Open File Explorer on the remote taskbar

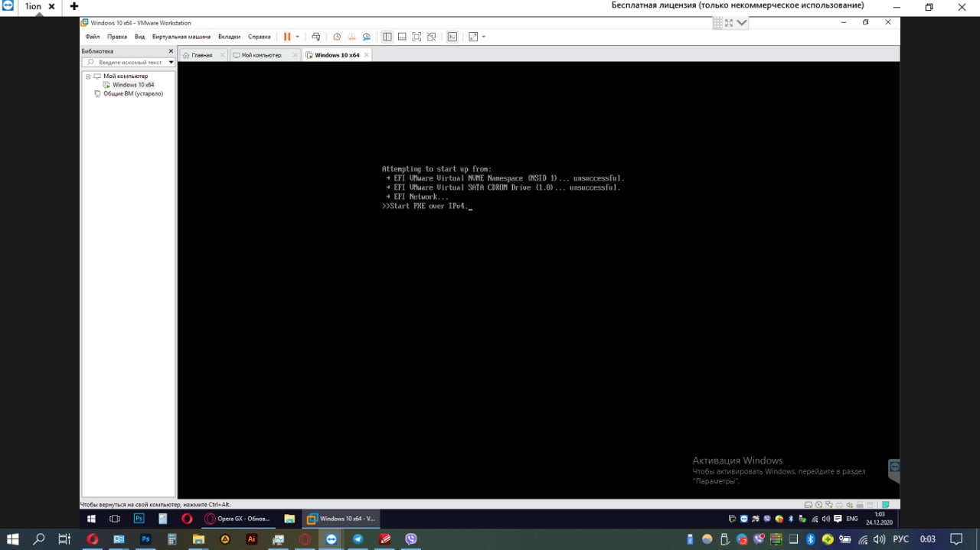(x=289, y=519)
